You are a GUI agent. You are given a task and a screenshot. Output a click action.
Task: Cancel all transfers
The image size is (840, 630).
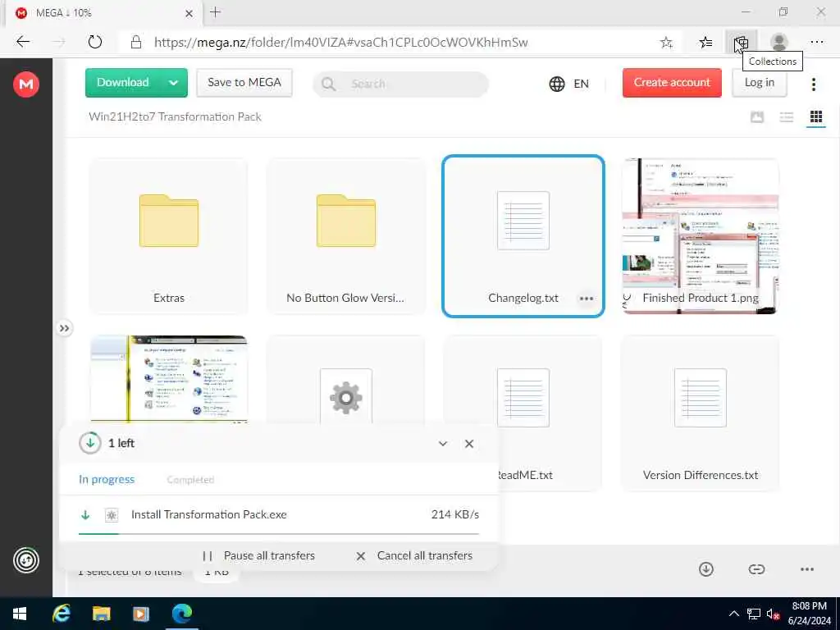[414, 556]
